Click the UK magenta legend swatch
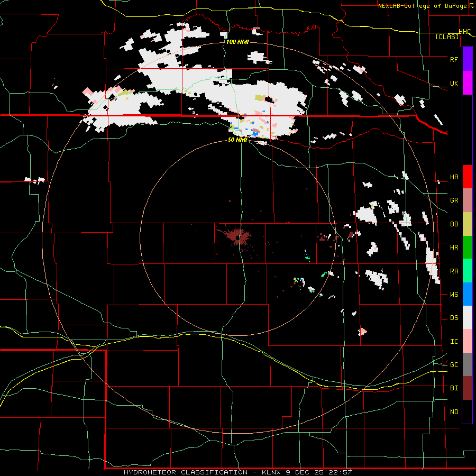The height and width of the screenshot is (476, 476). coord(467,83)
